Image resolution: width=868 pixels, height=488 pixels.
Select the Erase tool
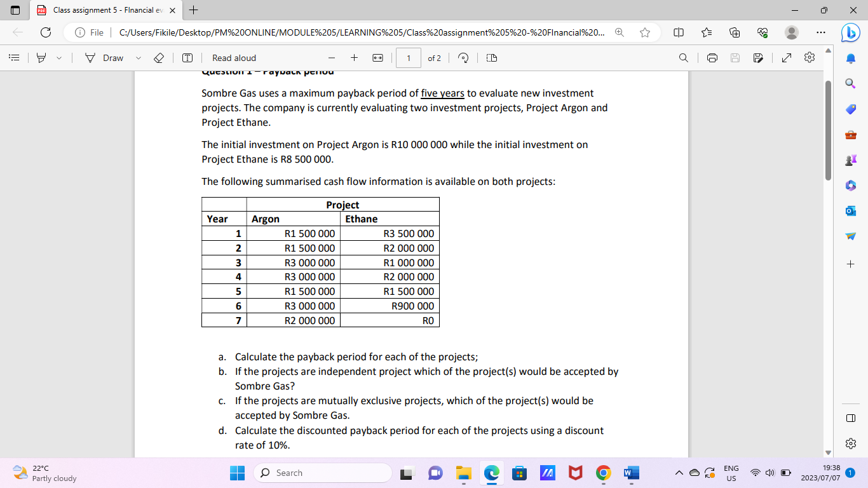(160, 58)
